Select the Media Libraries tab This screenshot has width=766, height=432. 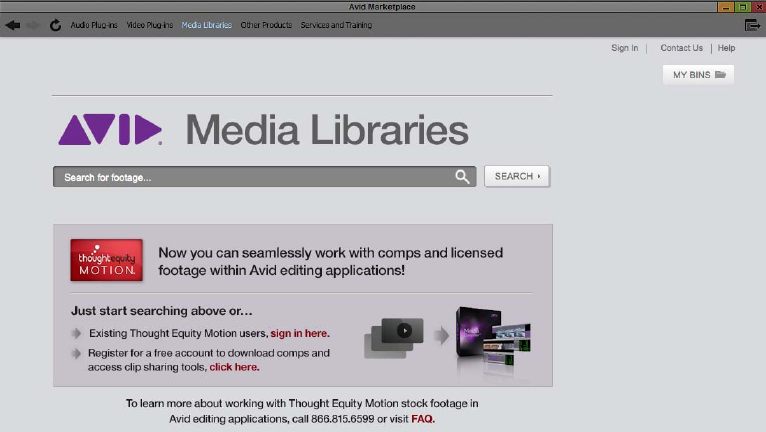(207, 25)
